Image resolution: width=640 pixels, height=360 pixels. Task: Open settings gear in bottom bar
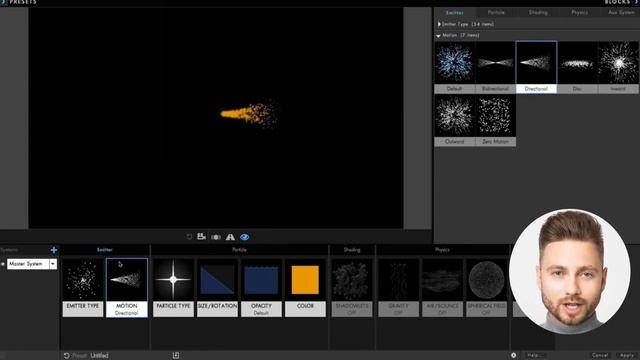[x=513, y=356]
